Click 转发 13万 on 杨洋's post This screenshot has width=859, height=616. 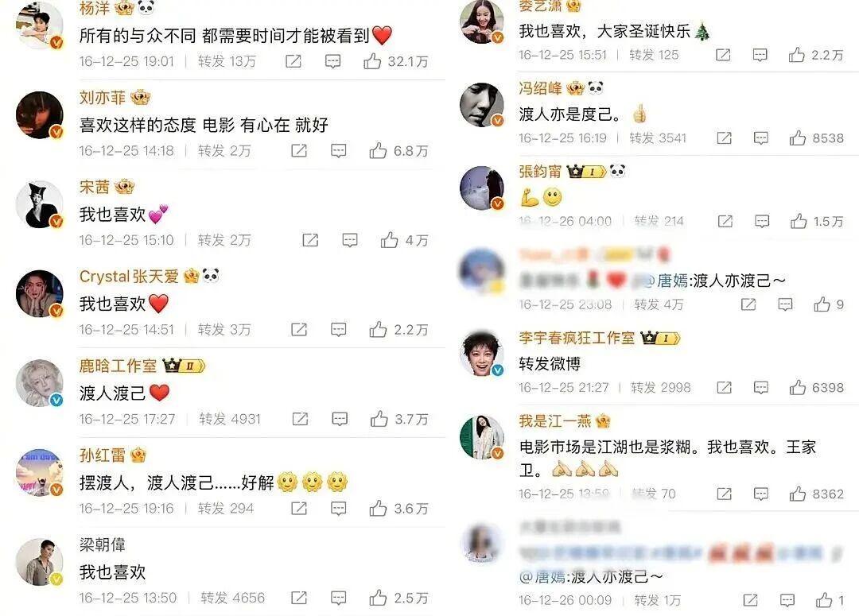[227, 61]
